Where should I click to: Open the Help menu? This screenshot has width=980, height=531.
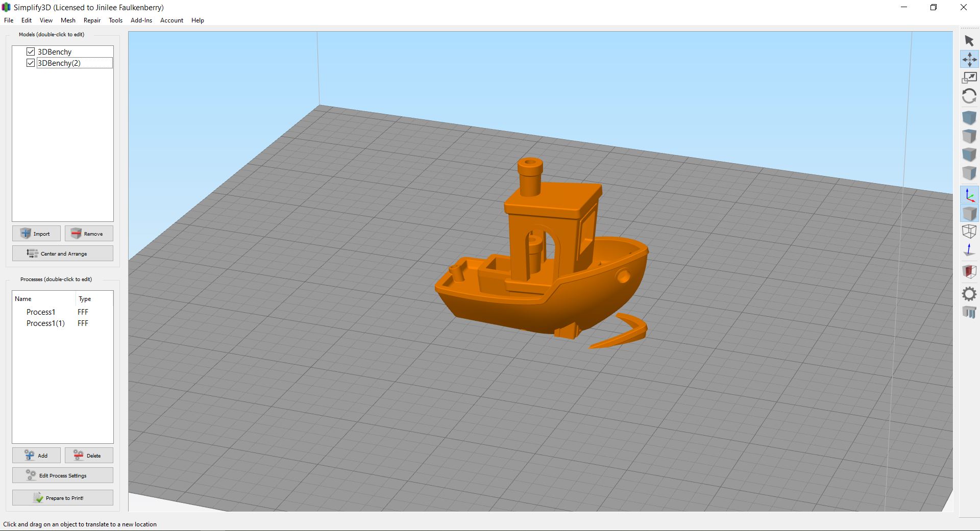pyautogui.click(x=198, y=20)
